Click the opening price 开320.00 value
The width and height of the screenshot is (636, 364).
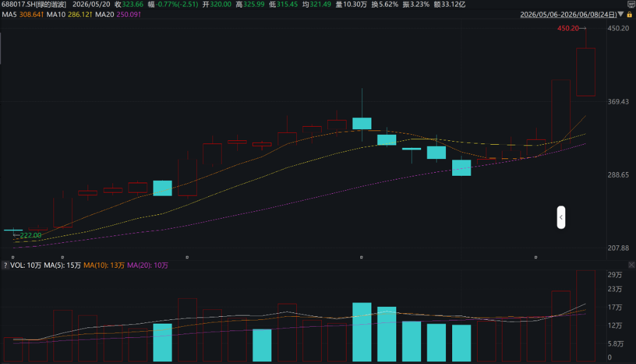point(217,4)
